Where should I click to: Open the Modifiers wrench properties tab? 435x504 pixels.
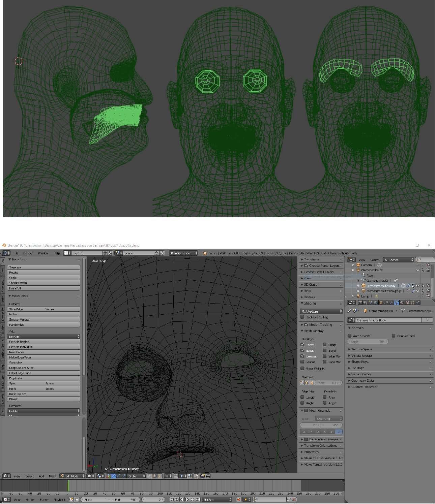pyautogui.click(x=391, y=303)
